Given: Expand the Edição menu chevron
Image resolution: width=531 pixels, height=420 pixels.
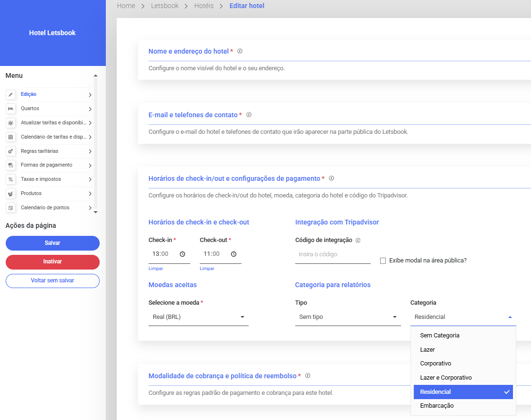Looking at the screenshot, I should click(x=90, y=95).
